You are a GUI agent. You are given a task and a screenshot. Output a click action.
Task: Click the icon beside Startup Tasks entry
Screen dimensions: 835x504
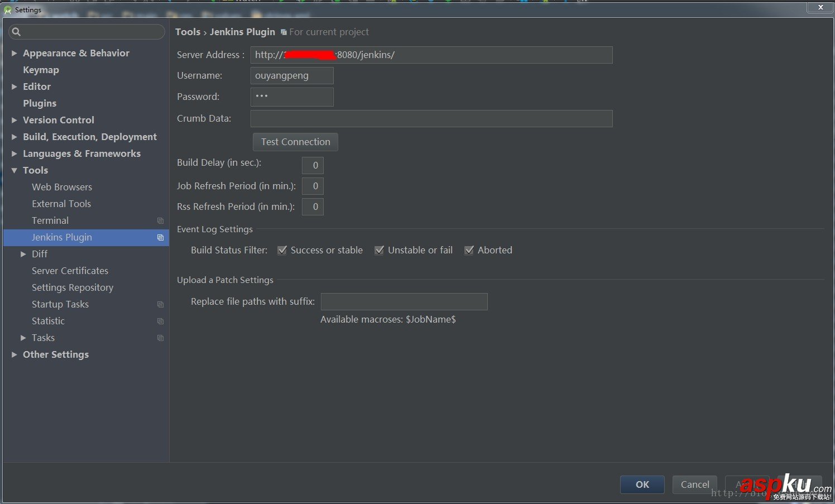[x=160, y=304]
